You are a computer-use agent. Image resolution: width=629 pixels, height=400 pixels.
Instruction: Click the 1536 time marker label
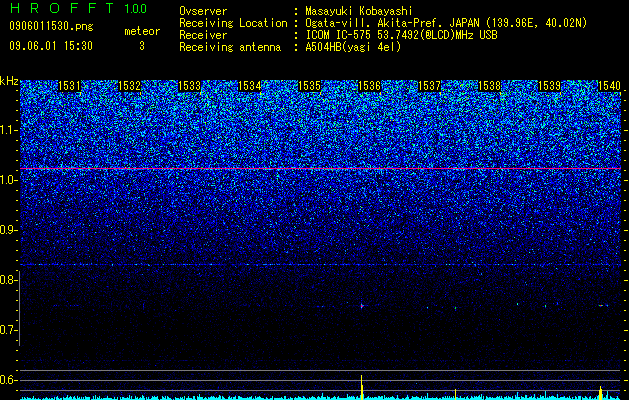pos(369,86)
